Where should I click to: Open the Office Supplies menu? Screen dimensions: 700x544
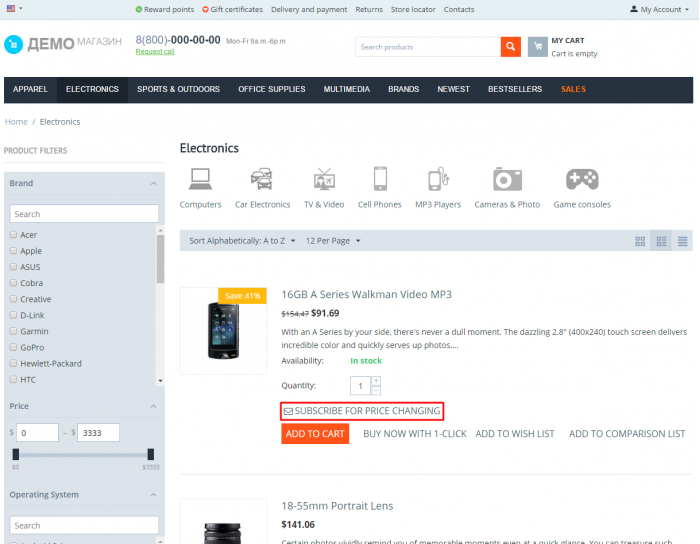[x=272, y=89]
